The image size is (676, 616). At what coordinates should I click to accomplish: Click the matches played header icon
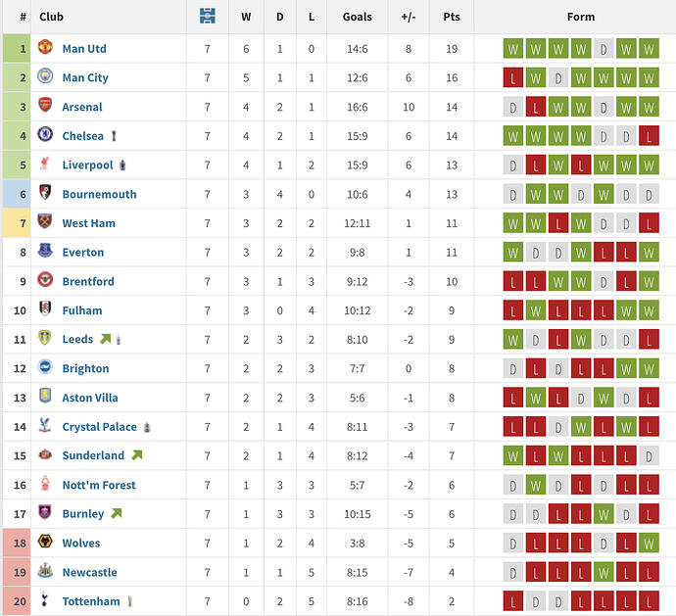[x=207, y=17]
